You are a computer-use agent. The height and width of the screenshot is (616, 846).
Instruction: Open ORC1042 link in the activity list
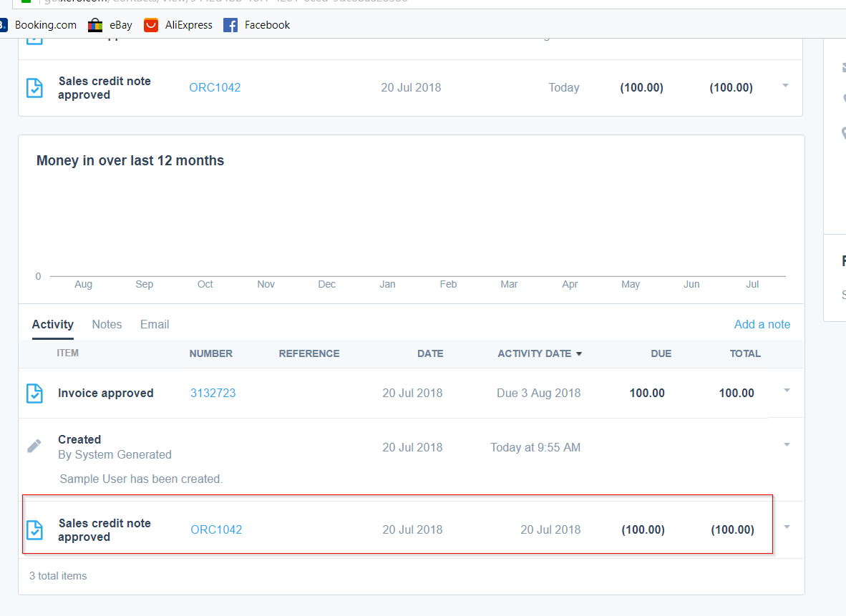[216, 529]
